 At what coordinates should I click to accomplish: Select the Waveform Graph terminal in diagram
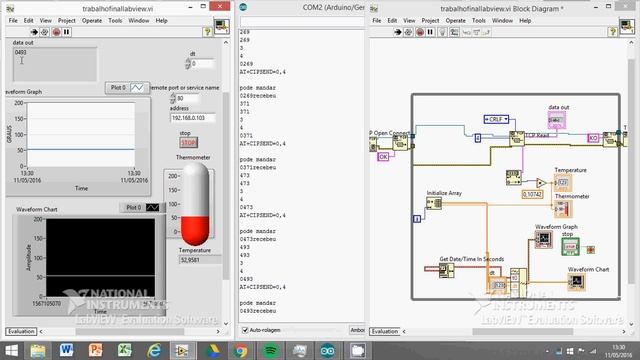544,239
